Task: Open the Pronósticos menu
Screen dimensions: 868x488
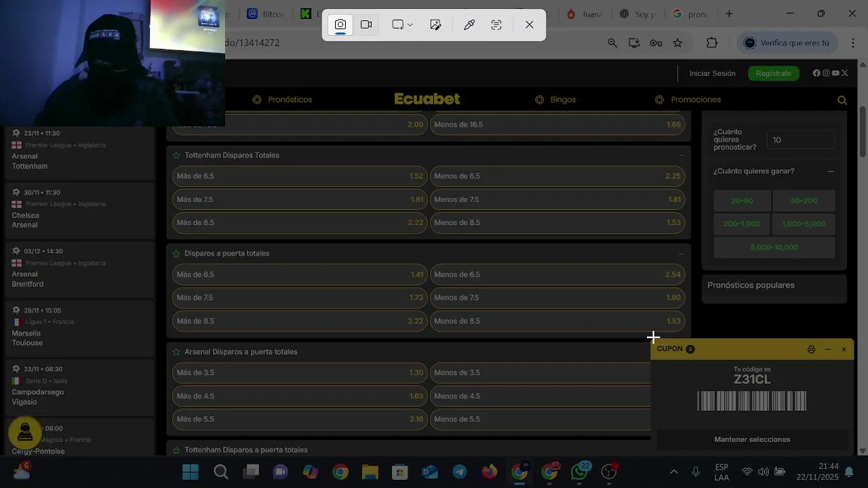Action: (x=282, y=100)
